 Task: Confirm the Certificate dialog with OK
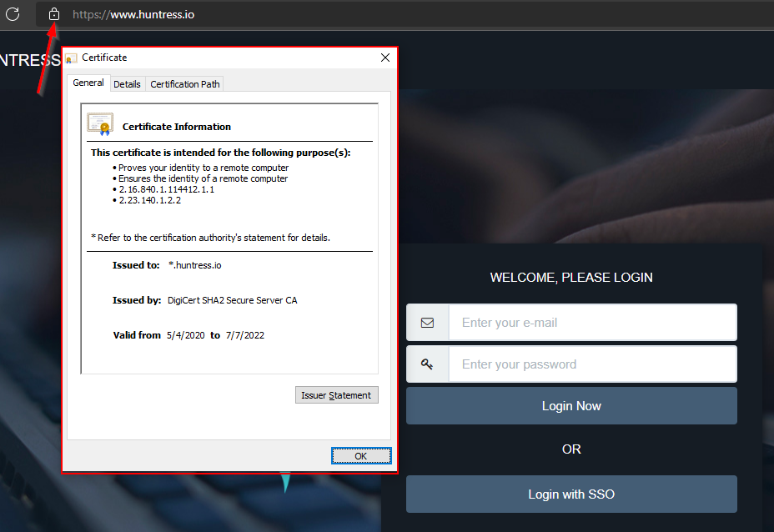(361, 456)
